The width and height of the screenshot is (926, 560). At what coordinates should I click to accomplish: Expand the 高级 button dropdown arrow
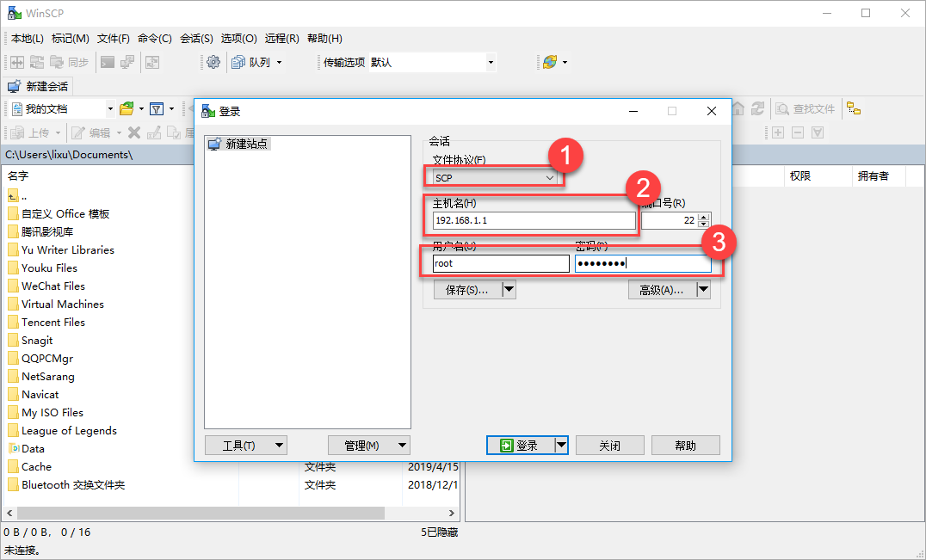(x=703, y=290)
